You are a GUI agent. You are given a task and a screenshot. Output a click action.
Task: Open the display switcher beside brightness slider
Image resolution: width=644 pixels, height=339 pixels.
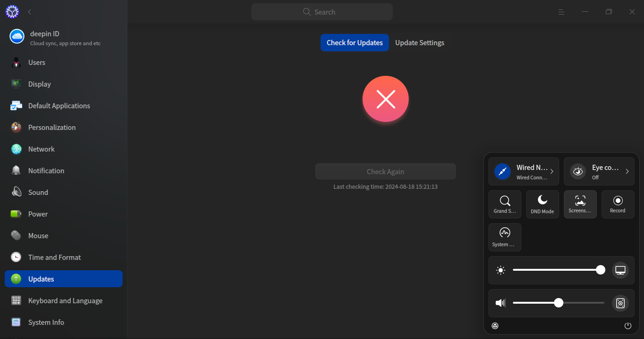[x=620, y=270]
